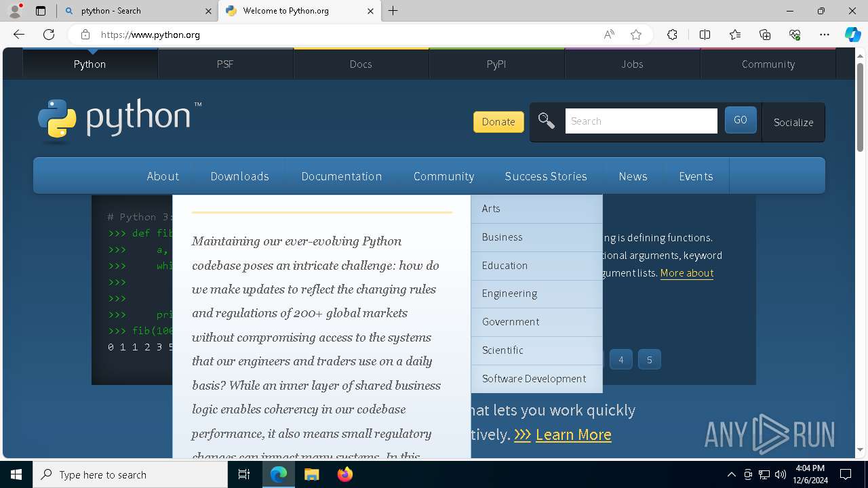Open Browser essentials heart icon
This screenshot has height=488, width=868.
[795, 35]
